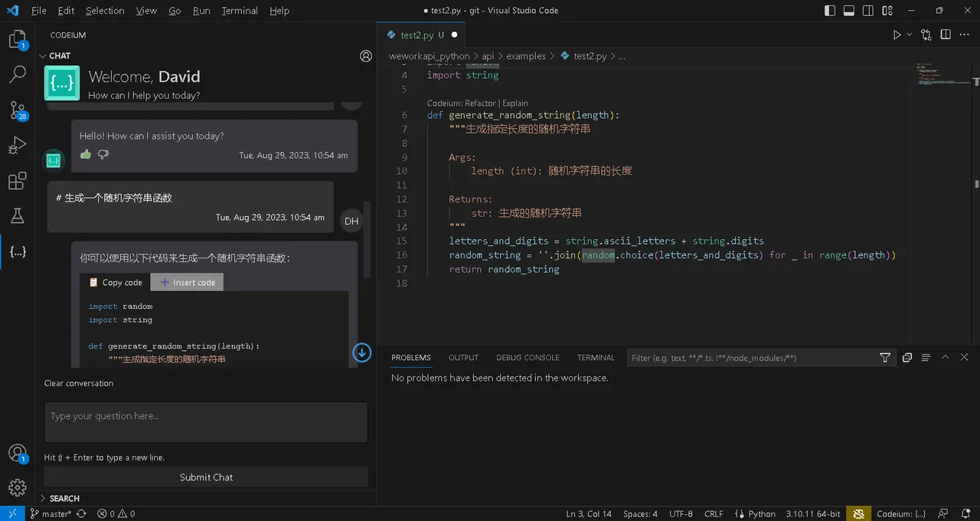
Task: Click Codeium Explain code lens
Action: pyautogui.click(x=515, y=103)
